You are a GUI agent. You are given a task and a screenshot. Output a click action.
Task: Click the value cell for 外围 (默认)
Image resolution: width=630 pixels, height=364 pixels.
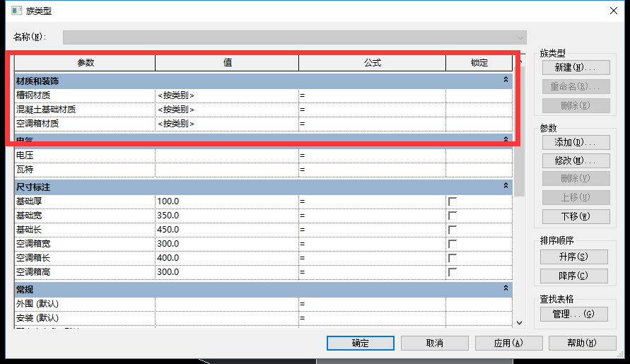pos(227,304)
